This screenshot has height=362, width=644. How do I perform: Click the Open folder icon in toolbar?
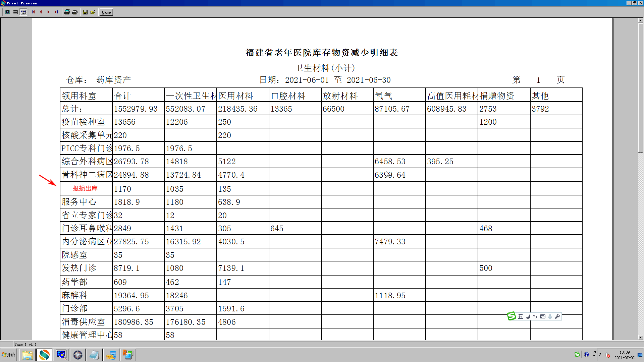click(93, 12)
